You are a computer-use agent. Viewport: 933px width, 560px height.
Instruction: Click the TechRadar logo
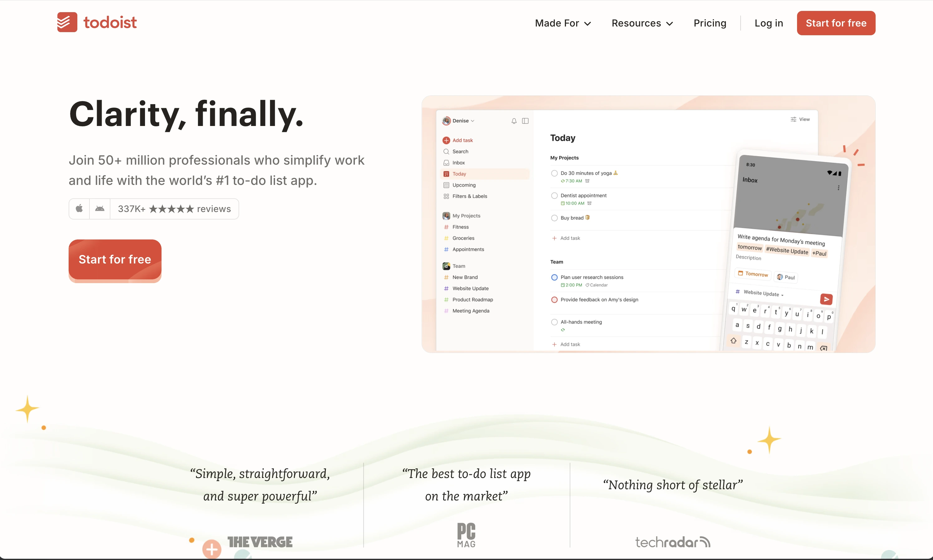point(673,542)
